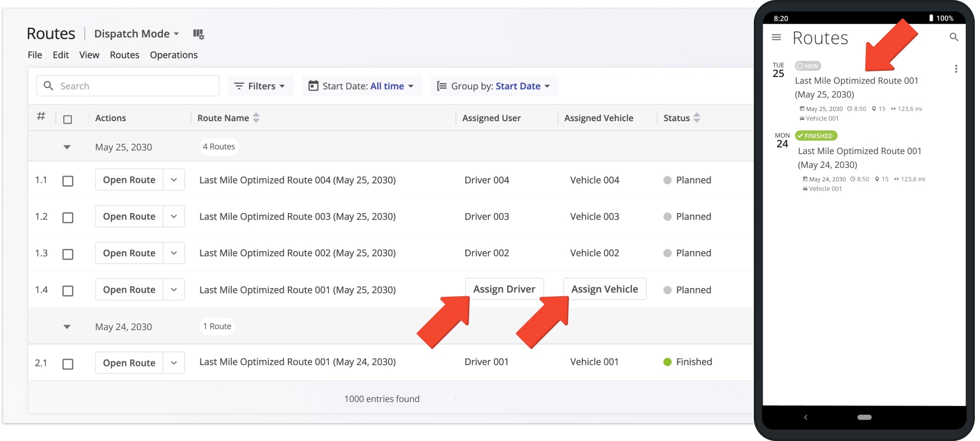Click Vehicle 004 in Assigned Vehicle column
Viewport: 980px width, 441px height.
595,180
